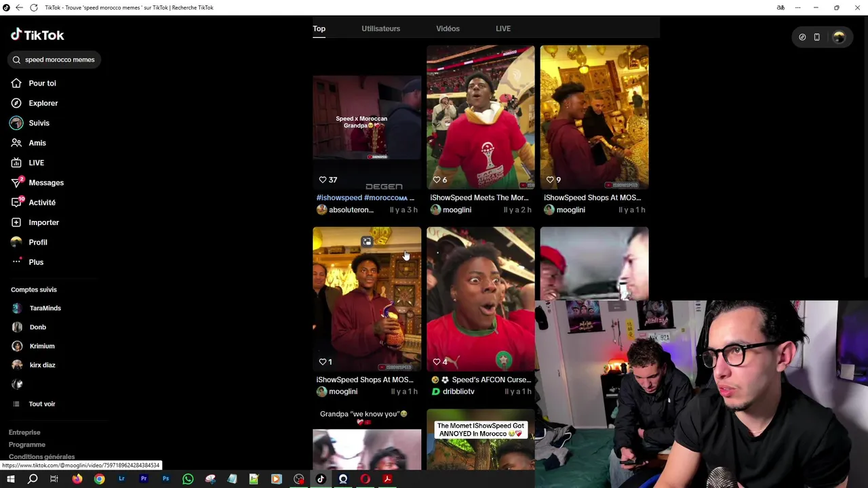Open the Grandpa "we know you" video
Image resolution: width=868 pixels, height=488 pixels.
click(x=367, y=439)
